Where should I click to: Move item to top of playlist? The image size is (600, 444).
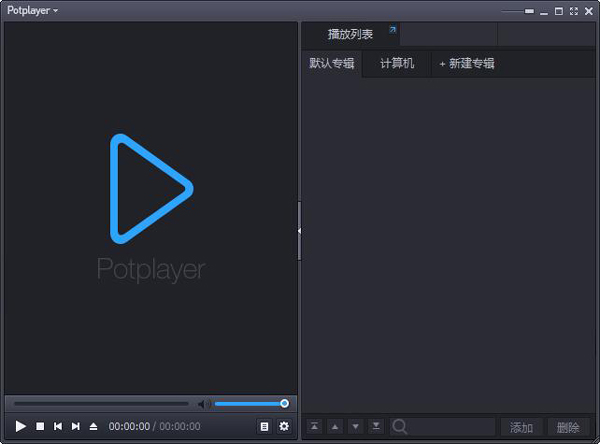tap(314, 426)
